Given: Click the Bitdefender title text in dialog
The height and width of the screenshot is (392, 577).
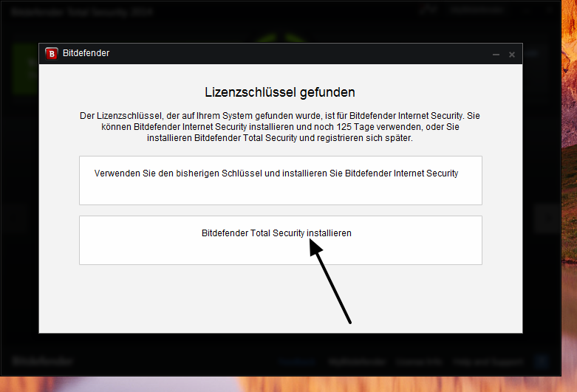Looking at the screenshot, I should click(86, 53).
